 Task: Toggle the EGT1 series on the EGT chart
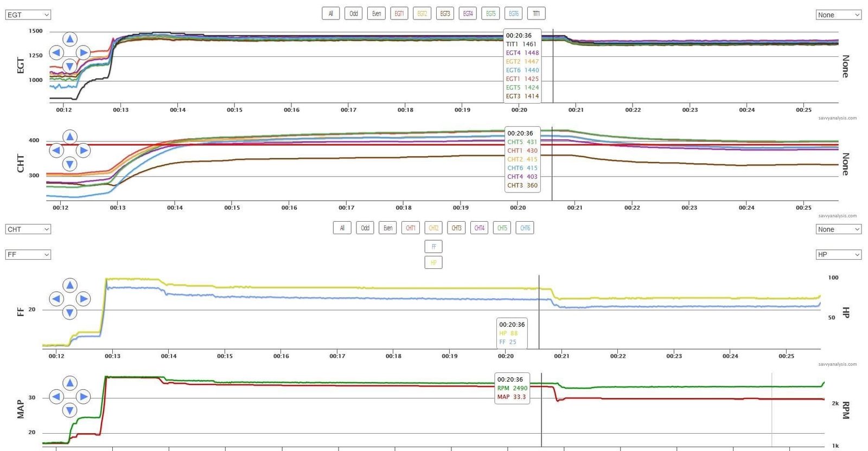tap(399, 14)
